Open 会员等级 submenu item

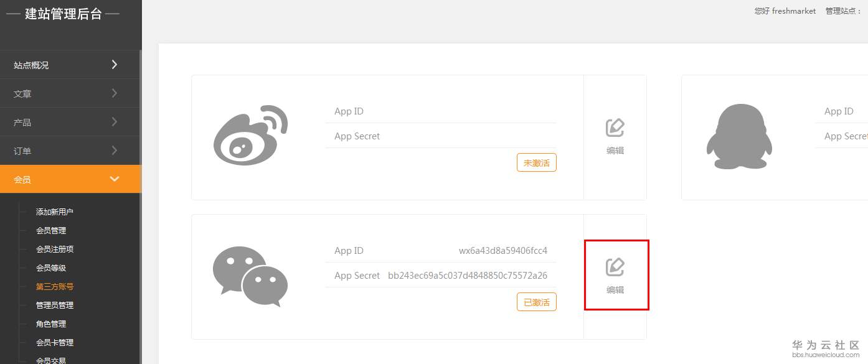51,268
